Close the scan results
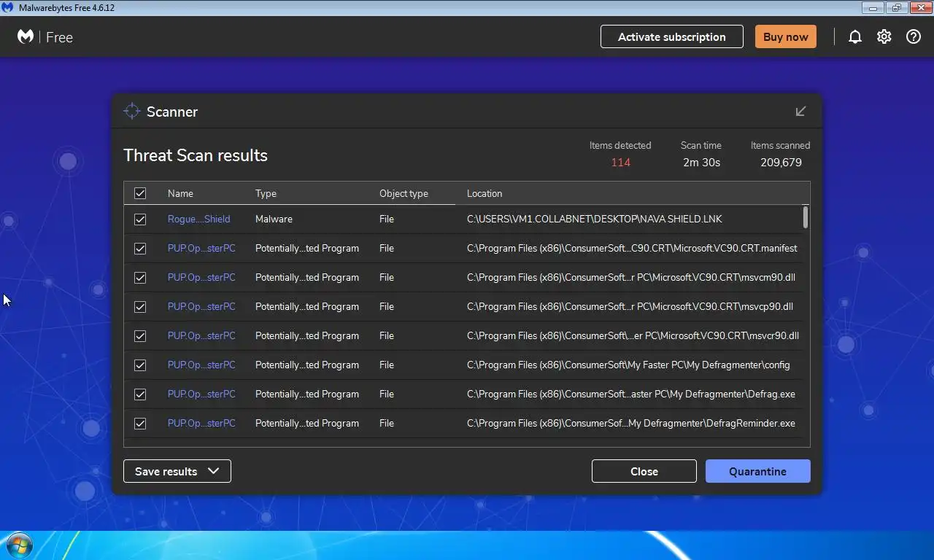The width and height of the screenshot is (934, 560). pyautogui.click(x=644, y=471)
